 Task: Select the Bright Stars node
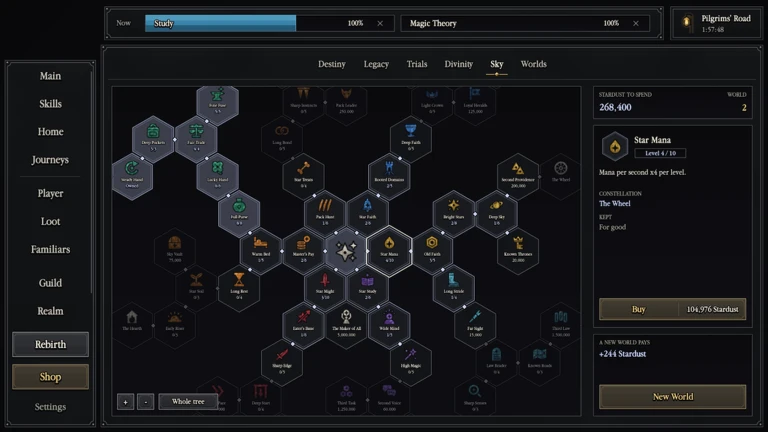[454, 214]
